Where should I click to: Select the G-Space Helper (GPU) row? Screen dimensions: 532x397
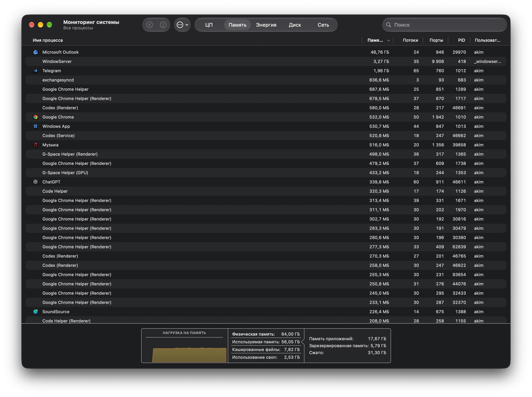[x=266, y=173]
